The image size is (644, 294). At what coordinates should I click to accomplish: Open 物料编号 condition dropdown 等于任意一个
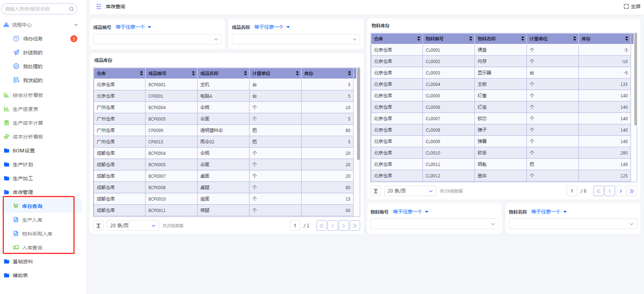click(x=411, y=212)
